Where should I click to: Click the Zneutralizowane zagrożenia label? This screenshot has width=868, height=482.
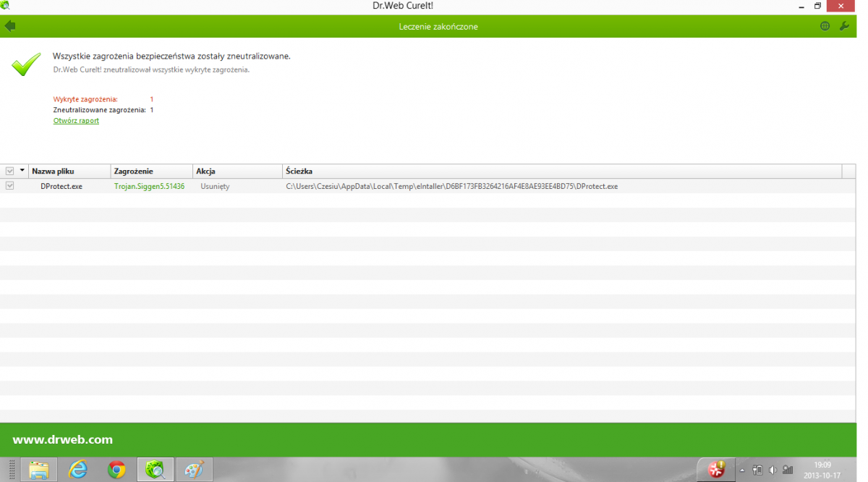tap(100, 110)
